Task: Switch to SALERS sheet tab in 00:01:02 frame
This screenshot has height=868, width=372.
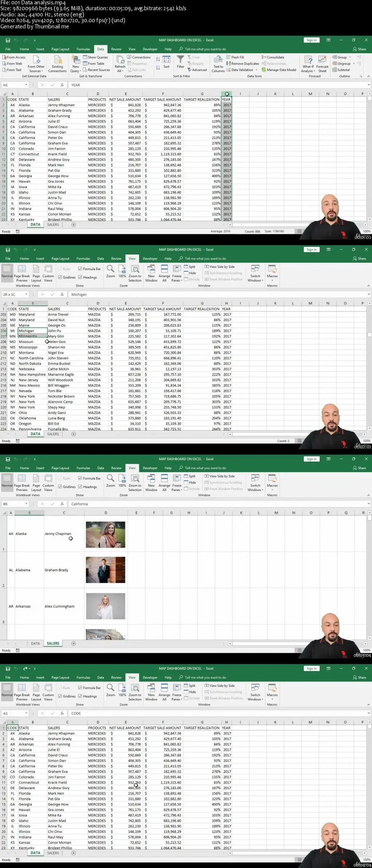Action: (x=53, y=225)
